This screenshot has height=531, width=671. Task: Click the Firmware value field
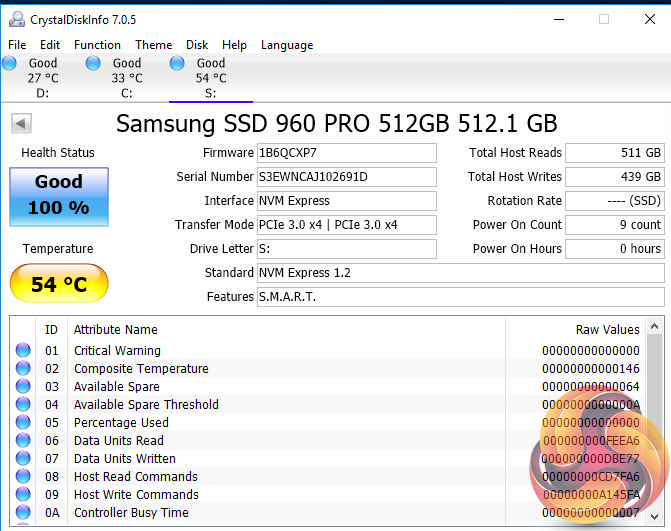(346, 153)
